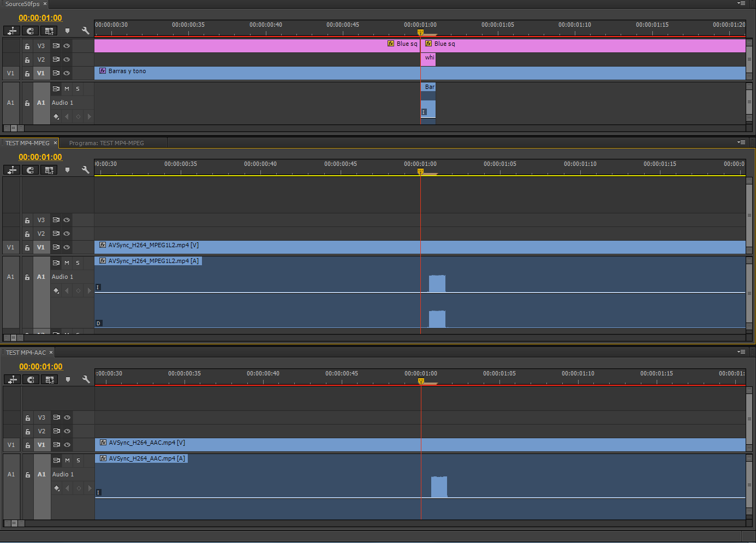Lock V3 track in Source50fps timeline
Screen dimensions: 756x543
pyautogui.click(x=27, y=46)
